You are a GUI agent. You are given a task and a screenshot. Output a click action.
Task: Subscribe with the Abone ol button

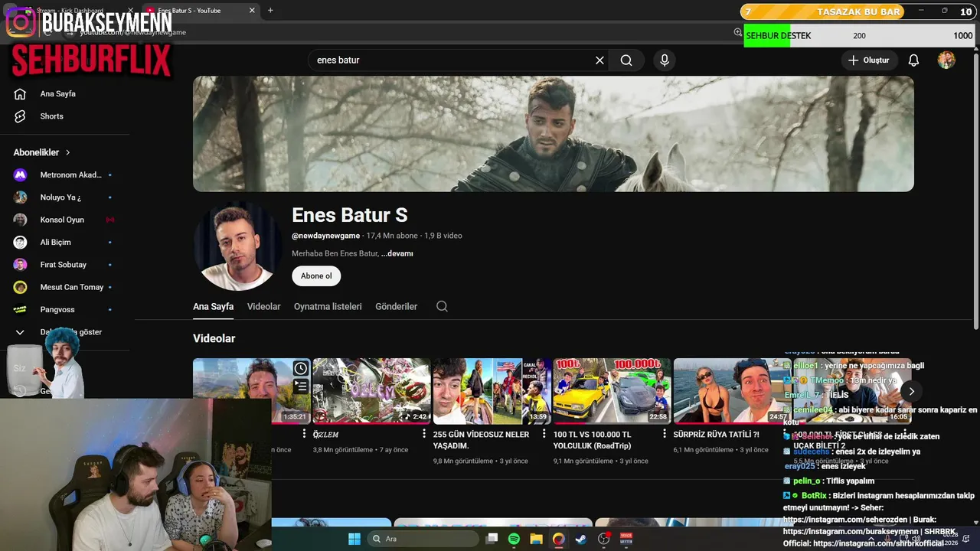click(316, 275)
